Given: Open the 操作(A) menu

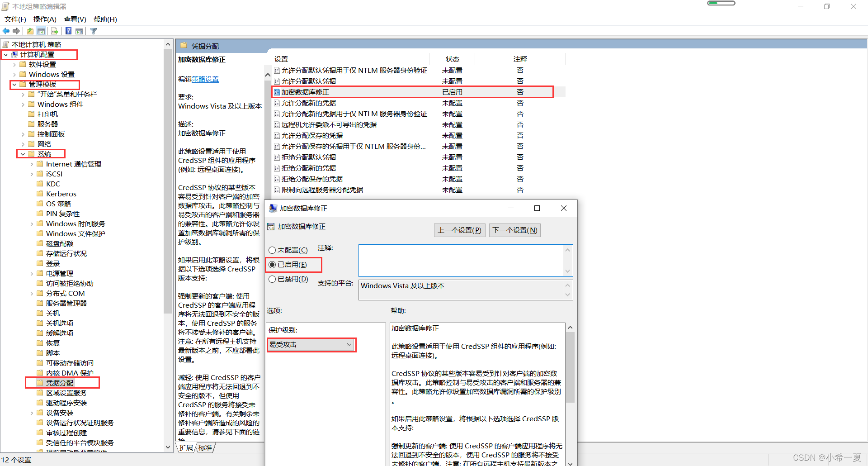Looking at the screenshot, I should click(45, 19).
